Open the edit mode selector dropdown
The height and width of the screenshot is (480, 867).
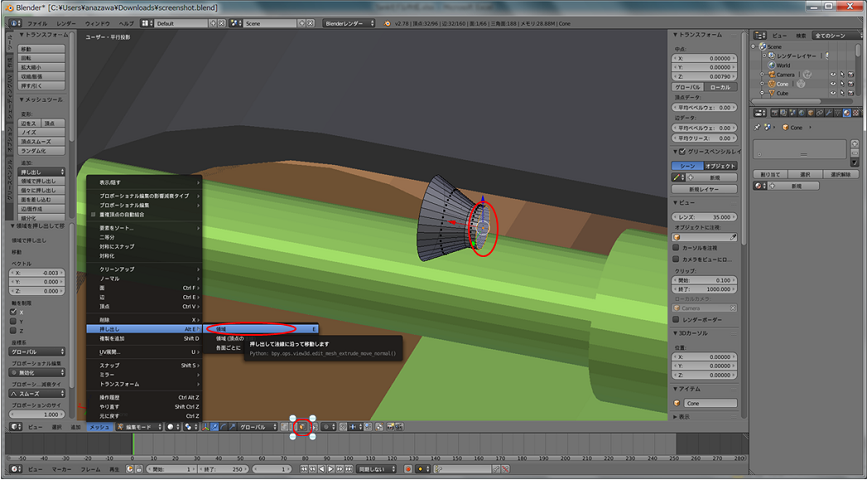[137, 426]
